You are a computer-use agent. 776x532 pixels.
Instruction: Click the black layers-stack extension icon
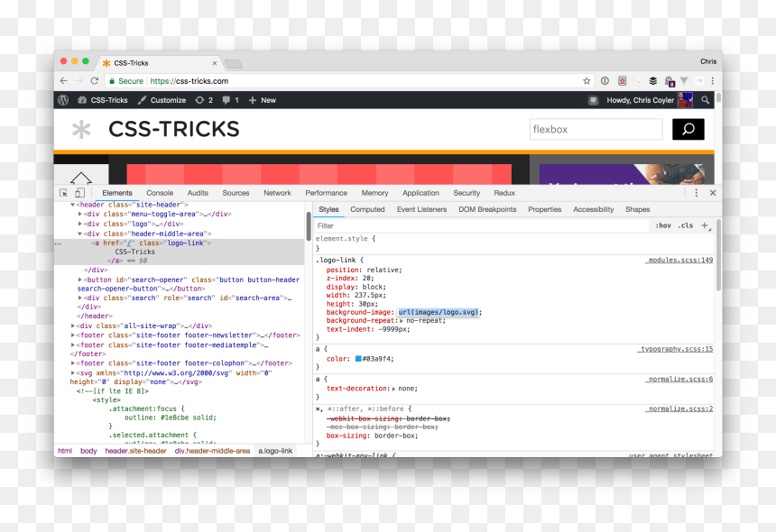click(653, 81)
